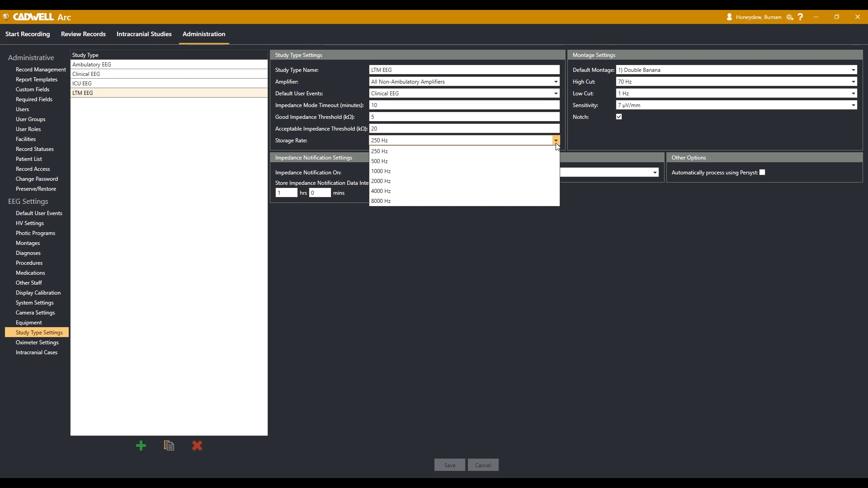Delete the selected study type with red X
Viewport: 868px width, 488px height.
click(x=197, y=446)
